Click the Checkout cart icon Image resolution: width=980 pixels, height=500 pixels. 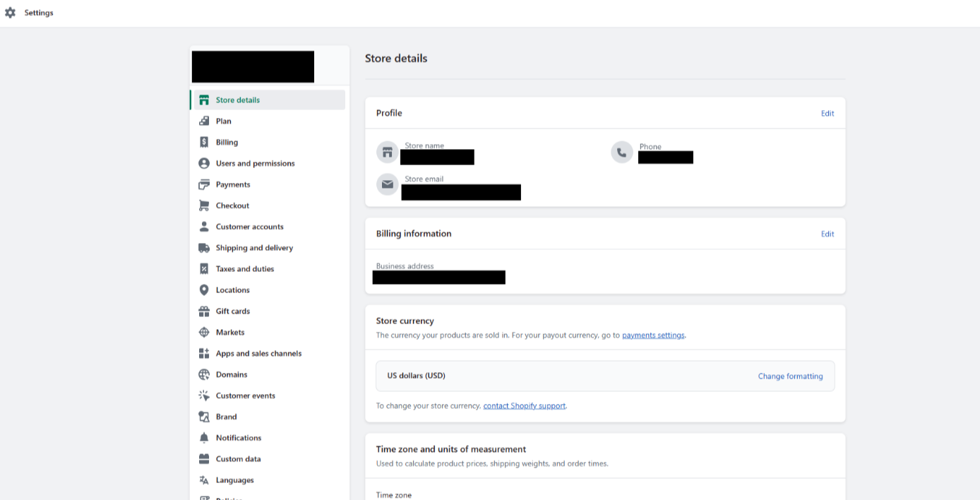click(204, 206)
